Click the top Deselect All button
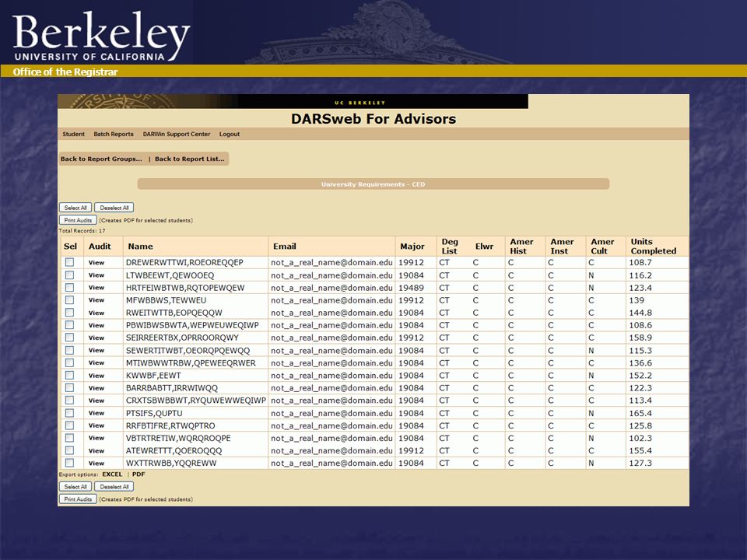 click(114, 208)
